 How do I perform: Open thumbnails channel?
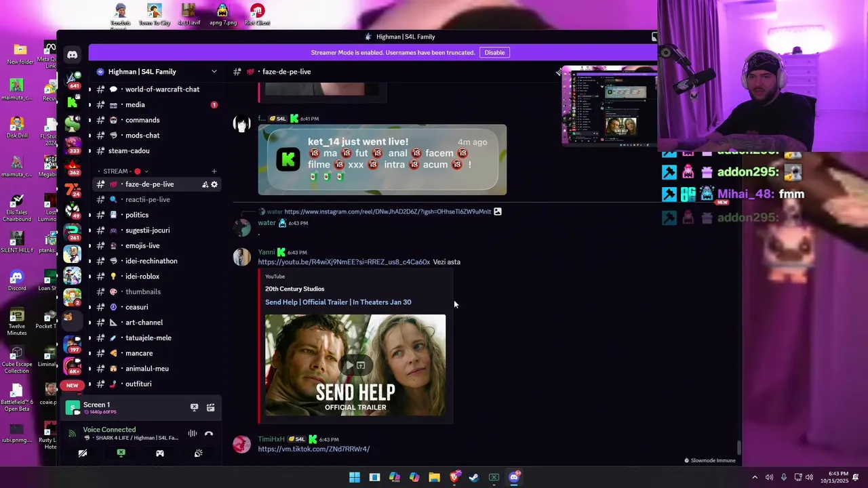tap(156, 292)
